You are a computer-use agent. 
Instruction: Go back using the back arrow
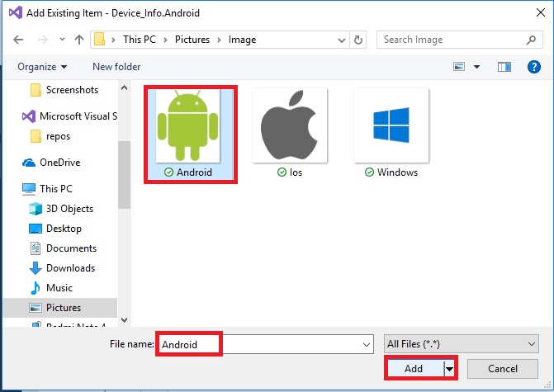(x=18, y=40)
